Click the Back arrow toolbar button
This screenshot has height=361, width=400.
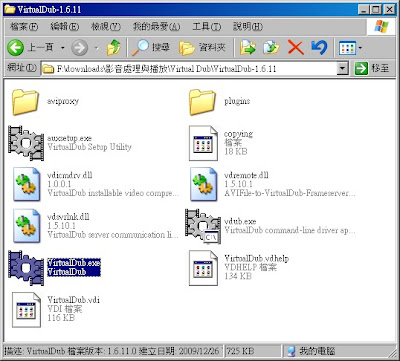coord(15,48)
